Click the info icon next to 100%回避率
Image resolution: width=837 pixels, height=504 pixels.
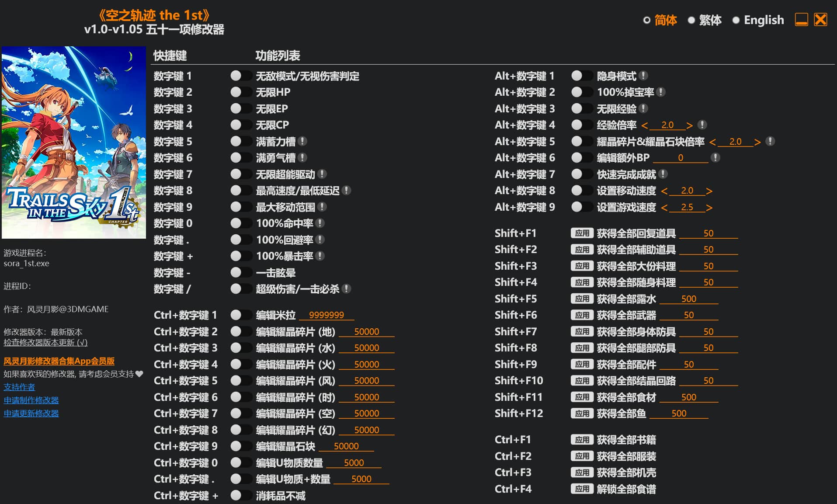click(x=320, y=240)
